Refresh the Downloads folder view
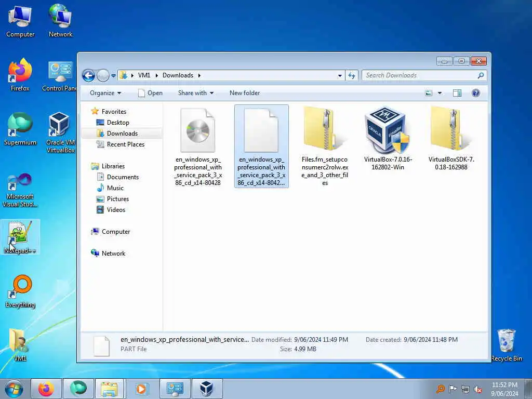Viewport: 532px width, 399px height. 352,76
